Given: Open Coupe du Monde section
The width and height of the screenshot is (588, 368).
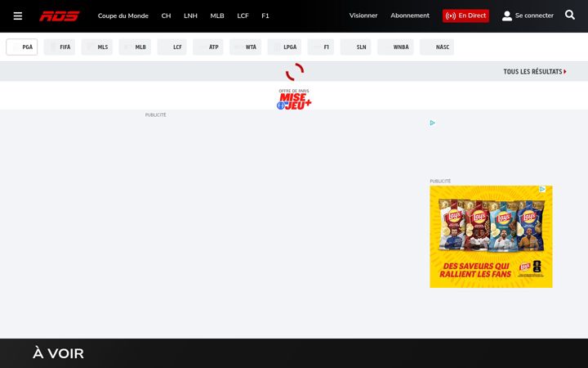Looking at the screenshot, I should [x=123, y=16].
